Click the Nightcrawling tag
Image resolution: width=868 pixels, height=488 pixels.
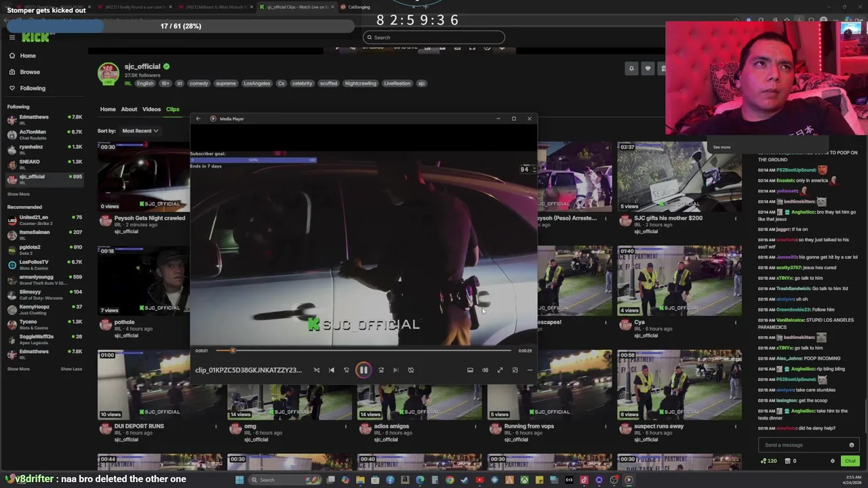(360, 83)
